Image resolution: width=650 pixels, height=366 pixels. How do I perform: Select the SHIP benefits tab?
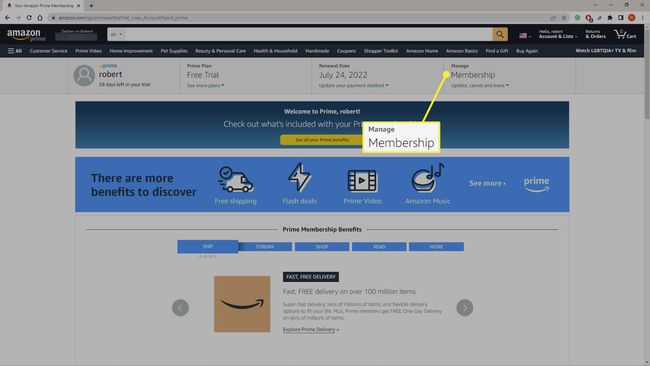[x=208, y=246]
